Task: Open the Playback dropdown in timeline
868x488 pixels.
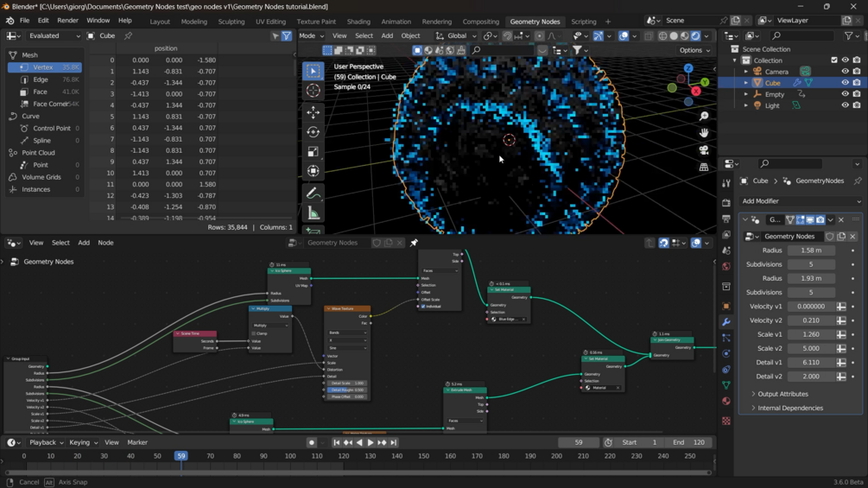Action: click(46, 442)
